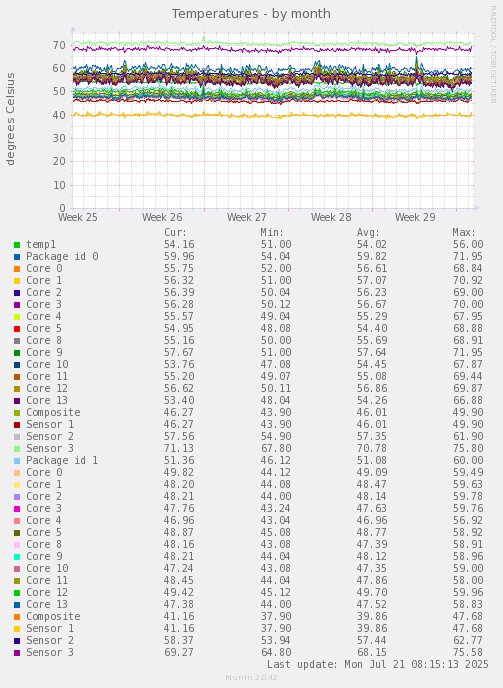Click the 'degrees Celsius' axis label
Screen dimensions: 503x688
(x=11, y=119)
